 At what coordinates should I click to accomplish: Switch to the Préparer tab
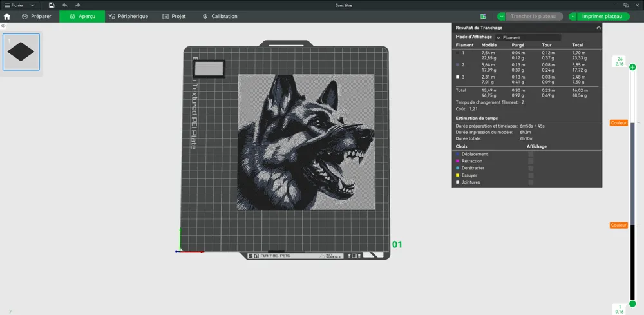coord(37,16)
